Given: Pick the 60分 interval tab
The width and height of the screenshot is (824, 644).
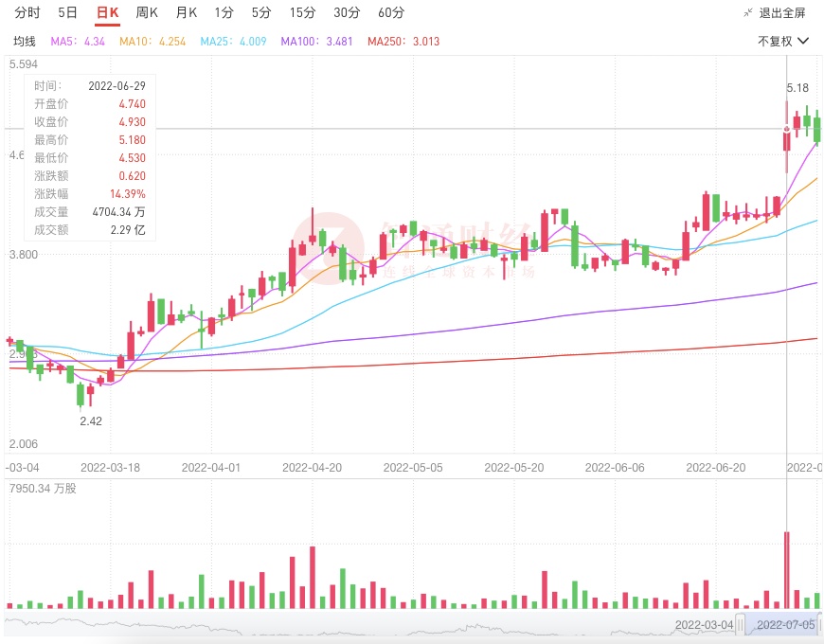Looking at the screenshot, I should [x=390, y=13].
